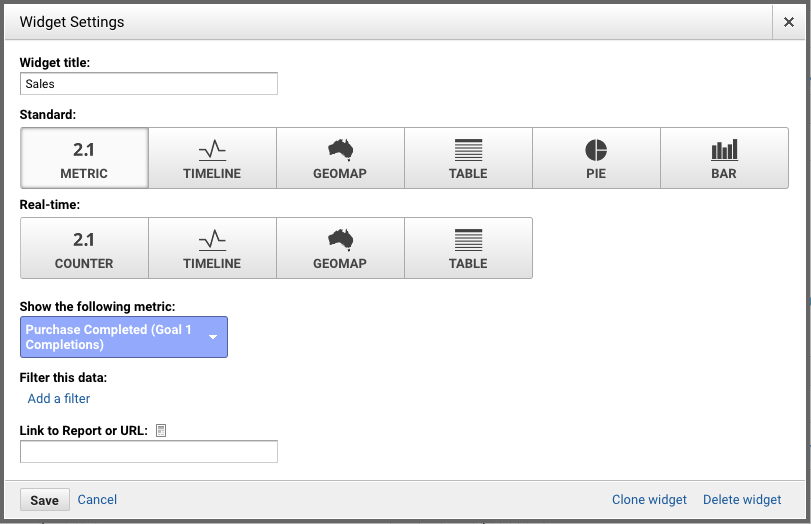Select the Real-time TIMELINE widget type
The height and width of the screenshot is (524, 811).
click(212, 248)
